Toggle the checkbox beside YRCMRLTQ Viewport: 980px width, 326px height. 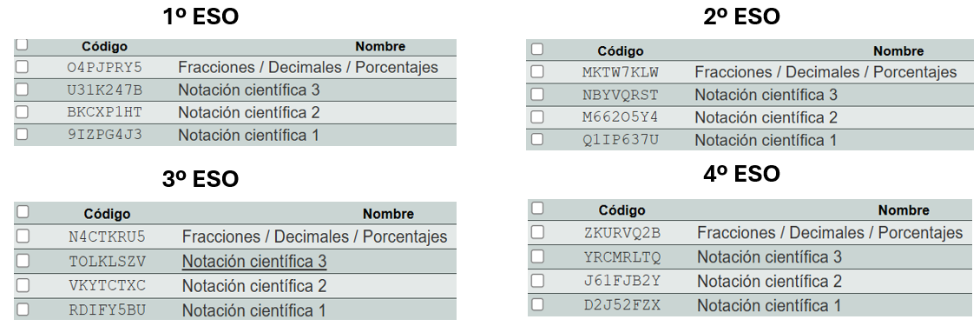[537, 256]
